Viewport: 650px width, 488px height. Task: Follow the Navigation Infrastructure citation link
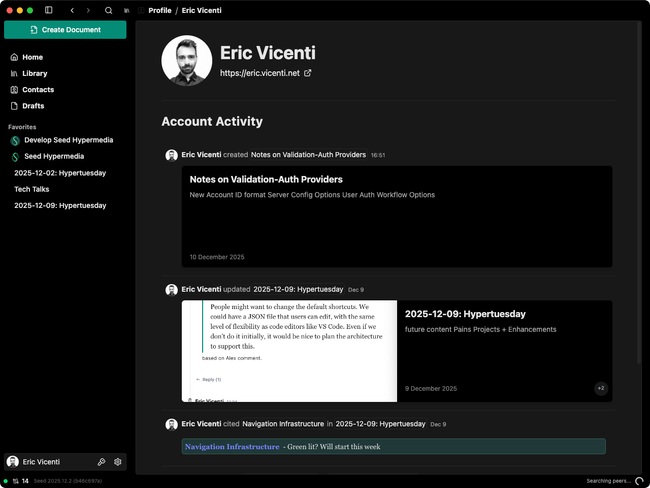click(232, 447)
